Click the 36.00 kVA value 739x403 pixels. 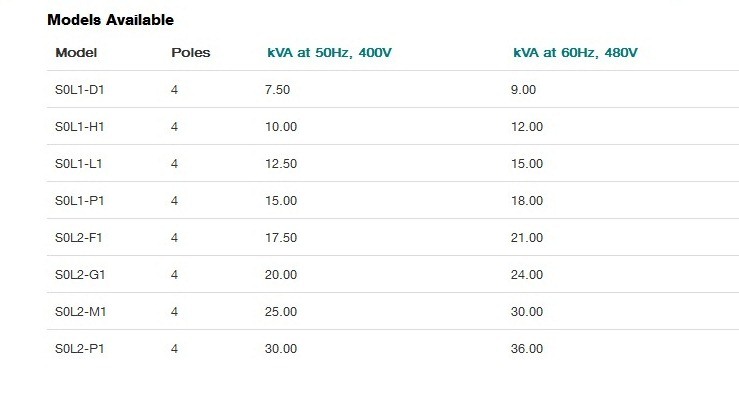pos(527,349)
